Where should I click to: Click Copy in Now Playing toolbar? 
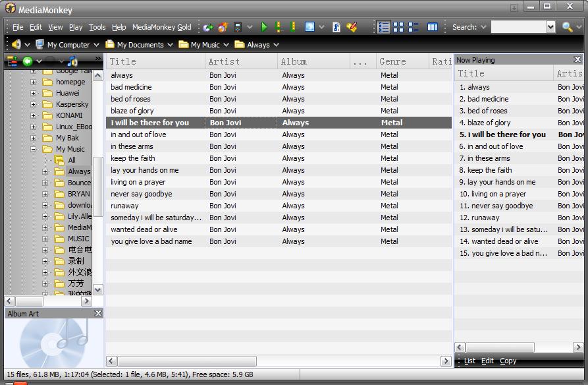(x=508, y=361)
